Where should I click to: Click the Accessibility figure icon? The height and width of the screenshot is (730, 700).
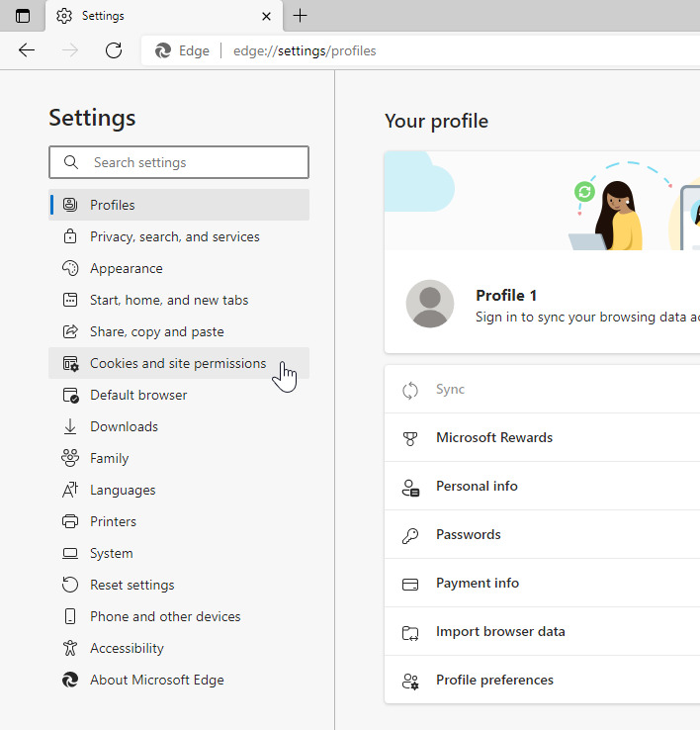click(70, 648)
